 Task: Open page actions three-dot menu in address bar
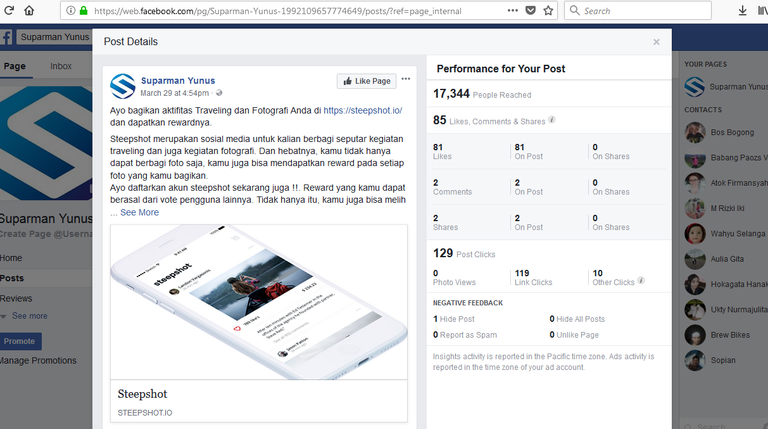[x=512, y=10]
